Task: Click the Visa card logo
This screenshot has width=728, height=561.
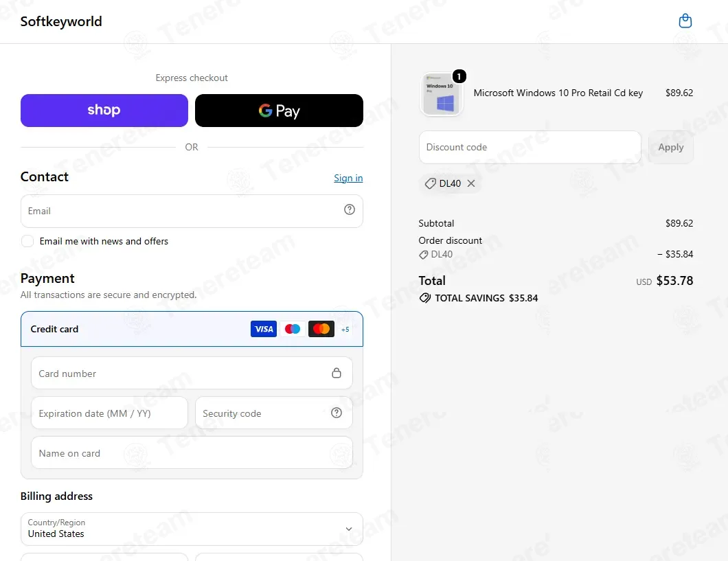Action: [x=264, y=329]
